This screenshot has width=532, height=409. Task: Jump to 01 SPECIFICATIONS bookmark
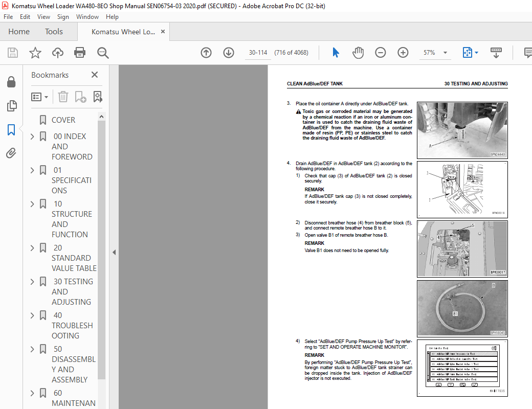point(71,180)
